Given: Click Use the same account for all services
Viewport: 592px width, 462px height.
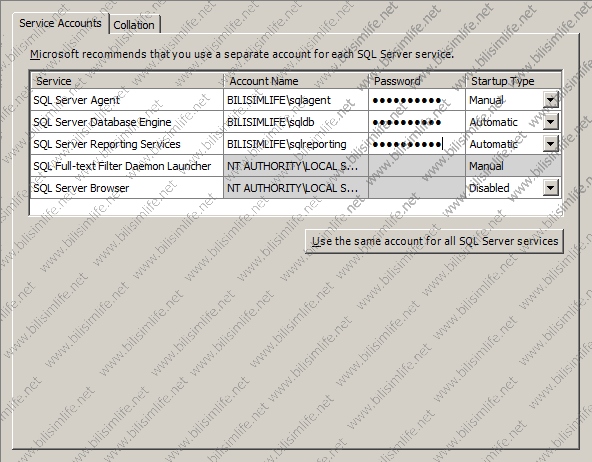Looking at the screenshot, I should 434,241.
